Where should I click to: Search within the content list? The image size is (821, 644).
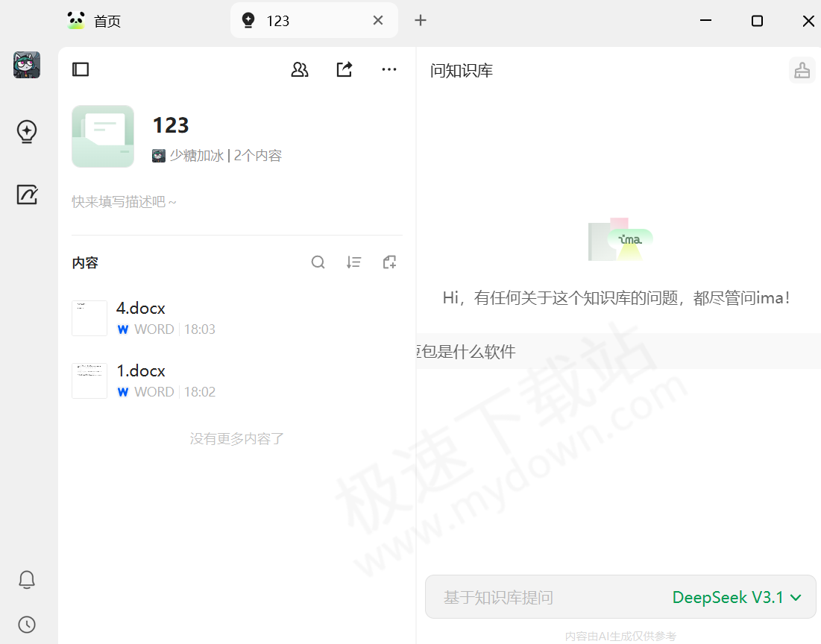(318, 262)
